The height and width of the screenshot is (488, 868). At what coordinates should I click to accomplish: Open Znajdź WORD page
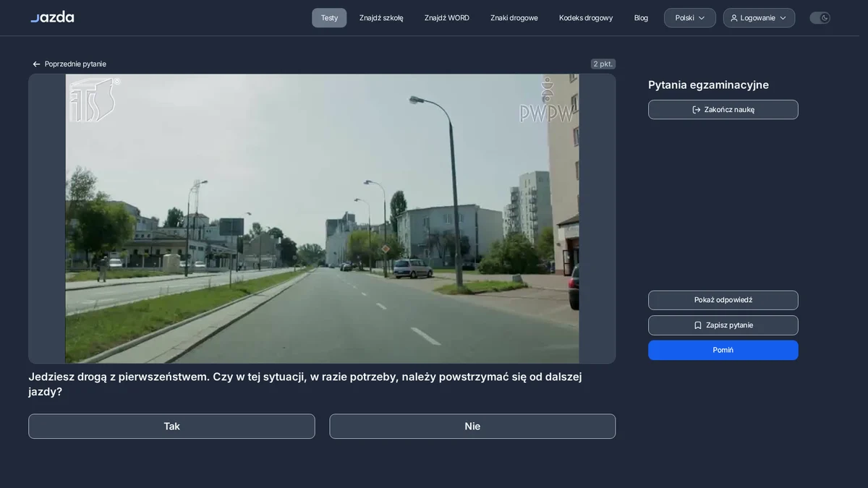[x=447, y=18]
